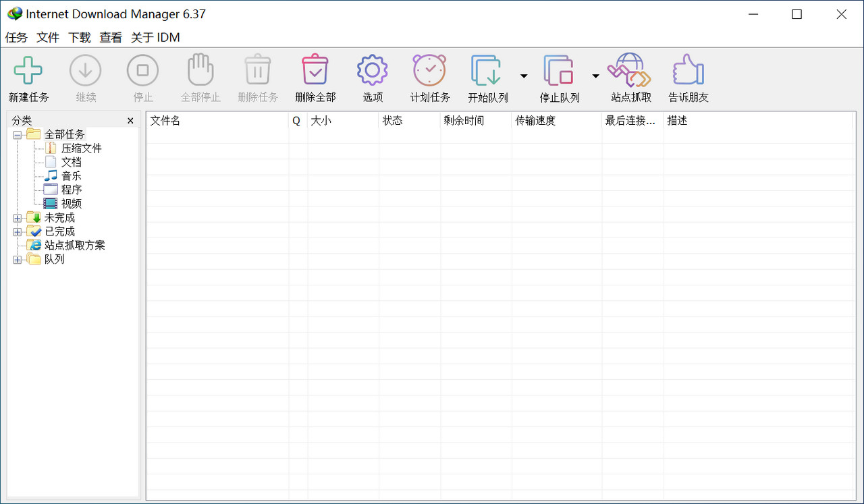The height and width of the screenshot is (504, 864).
Task: Click the 停止队列 stop queue icon
Action: [559, 71]
